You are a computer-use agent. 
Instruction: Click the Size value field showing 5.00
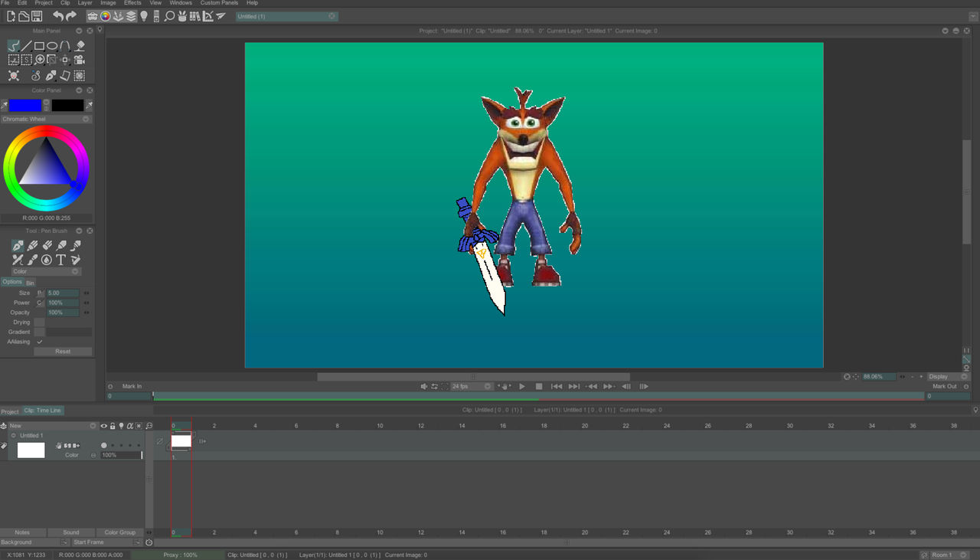63,293
